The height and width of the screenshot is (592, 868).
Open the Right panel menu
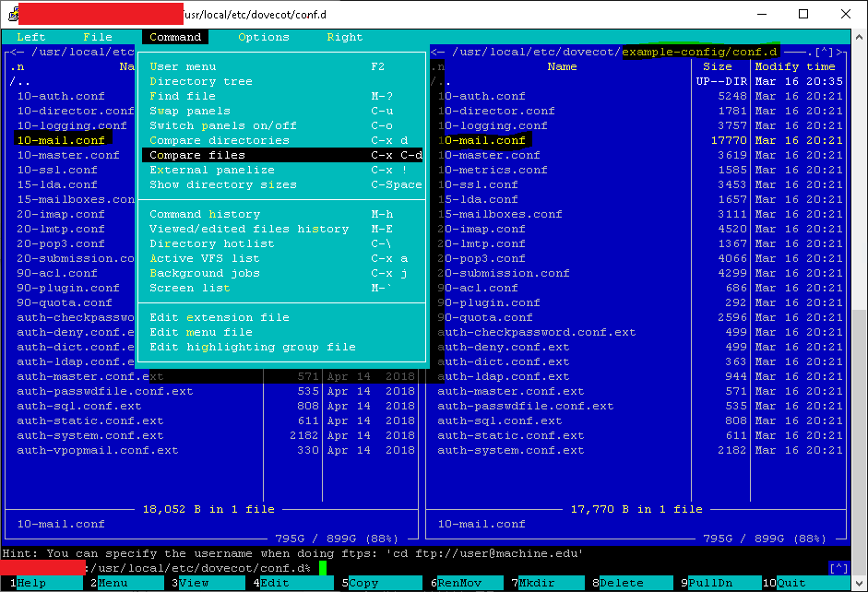pyautogui.click(x=345, y=37)
